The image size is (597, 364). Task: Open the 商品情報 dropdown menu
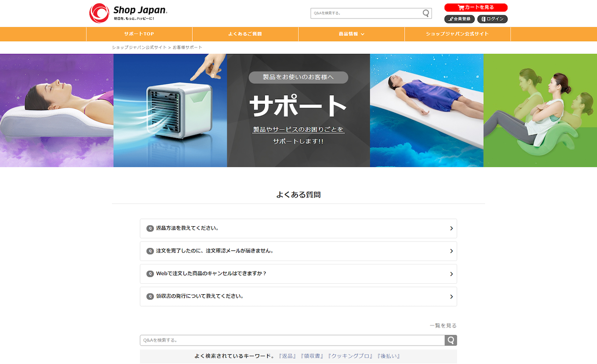pyautogui.click(x=351, y=34)
